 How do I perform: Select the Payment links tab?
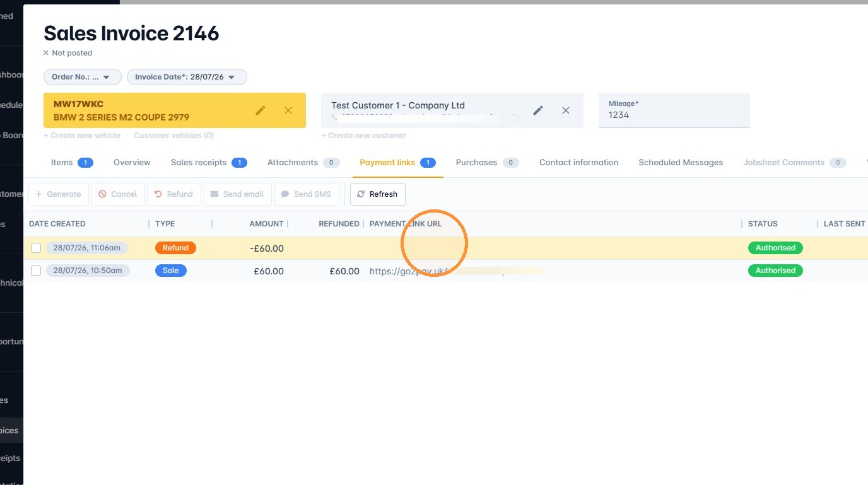click(398, 162)
